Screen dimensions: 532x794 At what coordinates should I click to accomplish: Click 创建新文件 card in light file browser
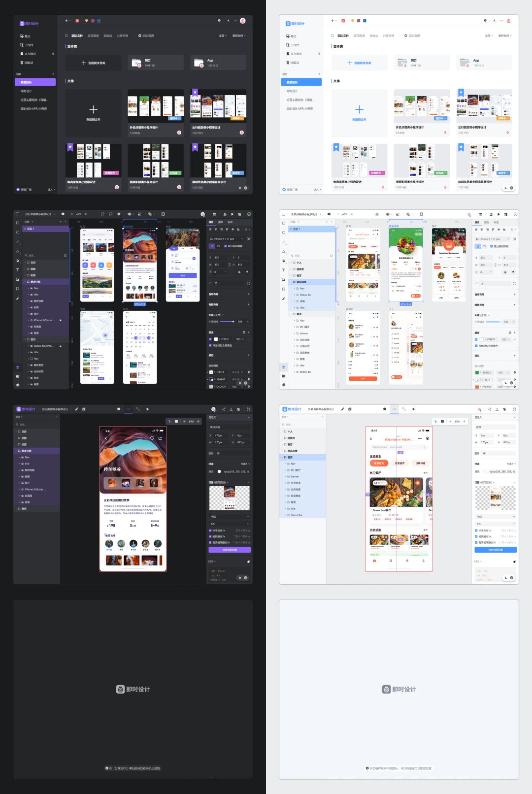359,113
